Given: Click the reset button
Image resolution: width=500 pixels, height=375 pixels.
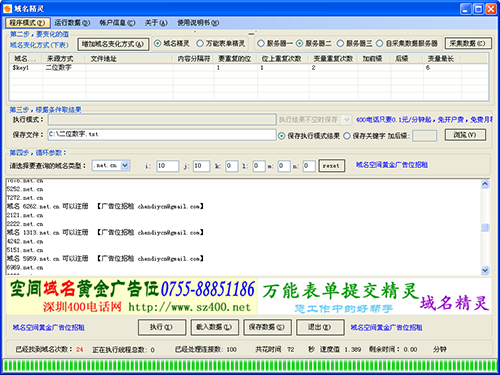Looking at the screenshot, I should (331, 166).
